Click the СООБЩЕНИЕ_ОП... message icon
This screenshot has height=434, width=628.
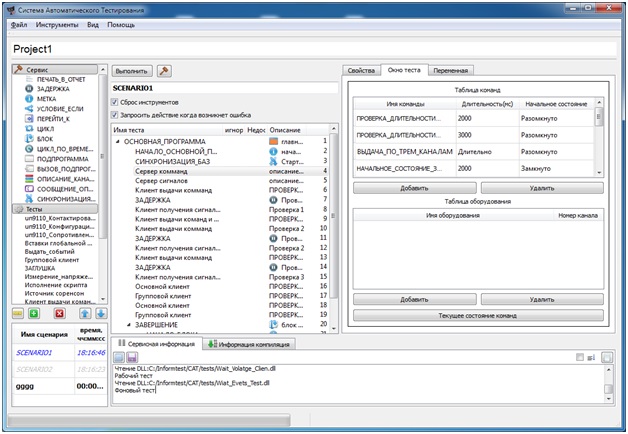(29, 189)
